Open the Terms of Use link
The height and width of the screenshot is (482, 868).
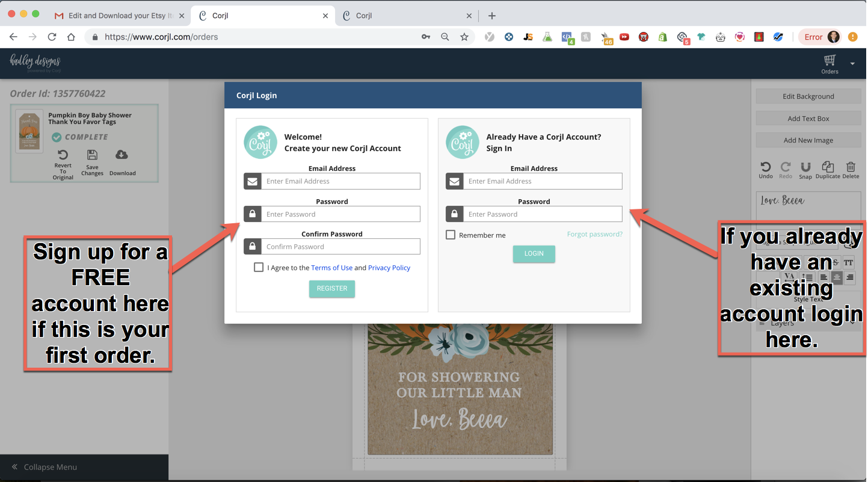click(331, 268)
